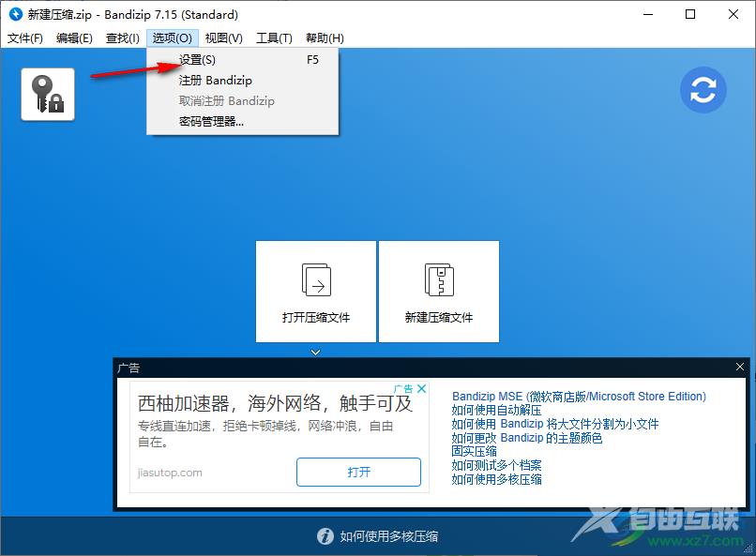The height and width of the screenshot is (556, 756).
Task: Maximize the Bandizip window
Action: tap(690, 14)
